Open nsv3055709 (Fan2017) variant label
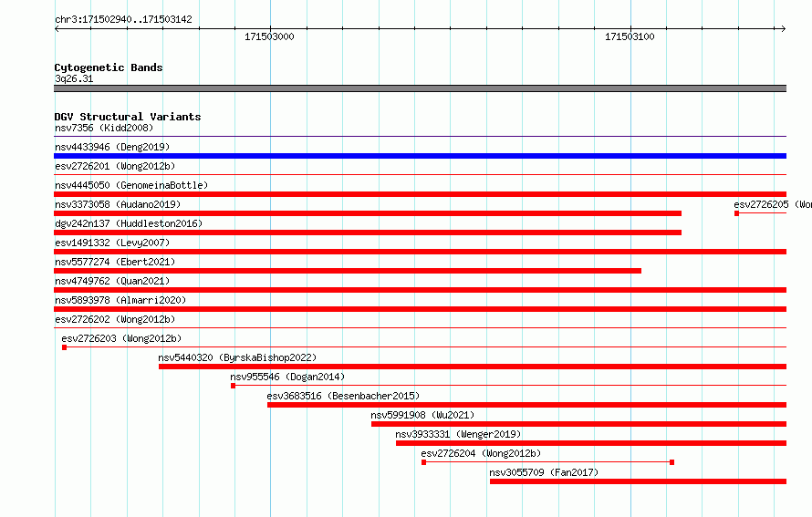 point(544,472)
